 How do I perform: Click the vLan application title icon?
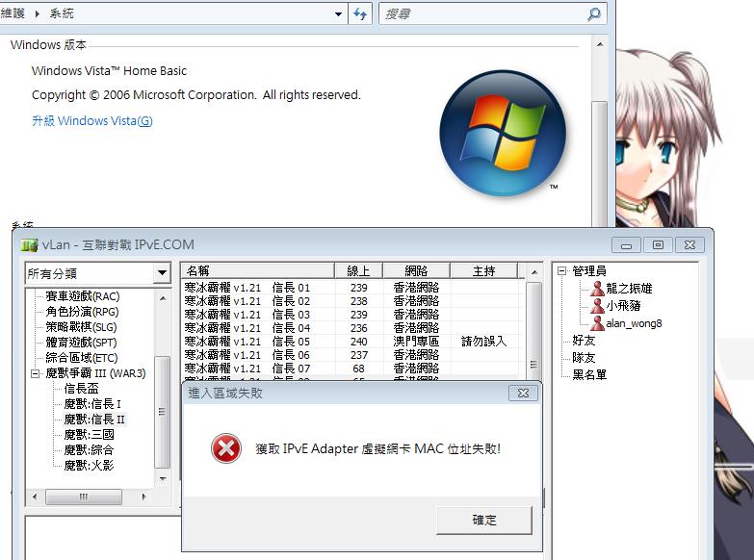[x=29, y=245]
